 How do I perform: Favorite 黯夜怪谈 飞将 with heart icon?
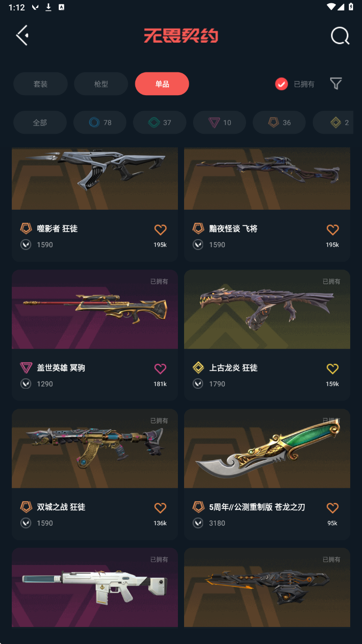[x=333, y=230]
